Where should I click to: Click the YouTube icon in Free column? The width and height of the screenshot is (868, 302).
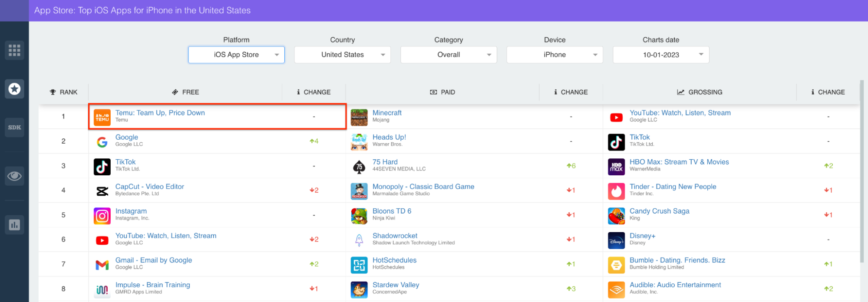(x=102, y=240)
